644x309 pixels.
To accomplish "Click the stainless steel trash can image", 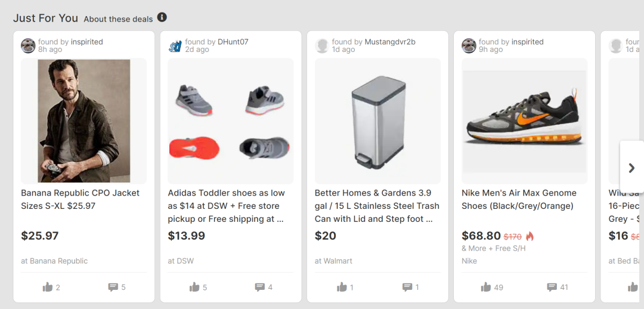I will (377, 120).
